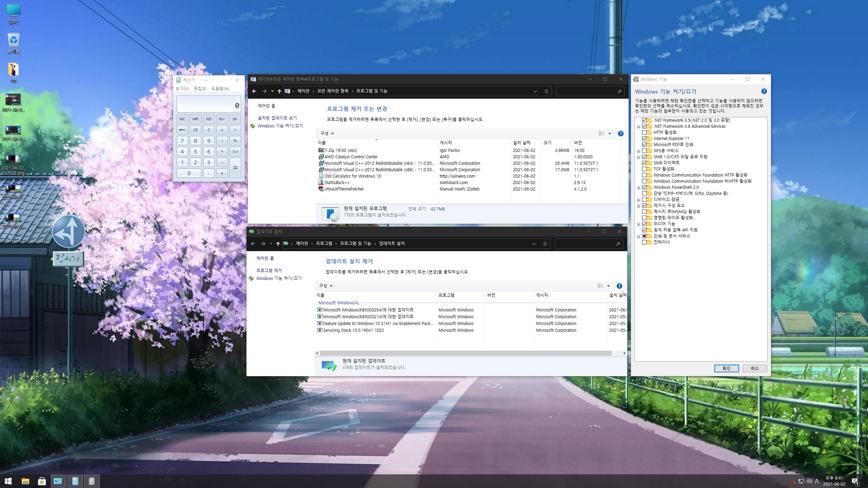Click the help icon in Programs and Features toolbar
The height and width of the screenshot is (488, 868).
pyautogui.click(x=620, y=134)
